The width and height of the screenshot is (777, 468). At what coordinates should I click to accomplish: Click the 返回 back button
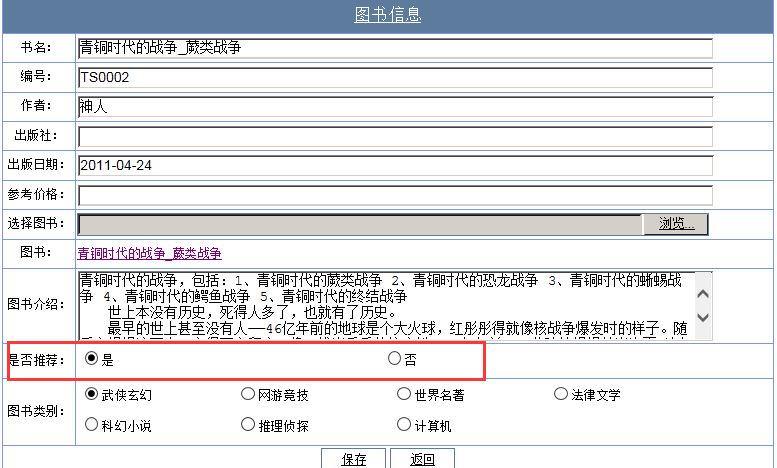coord(422,459)
